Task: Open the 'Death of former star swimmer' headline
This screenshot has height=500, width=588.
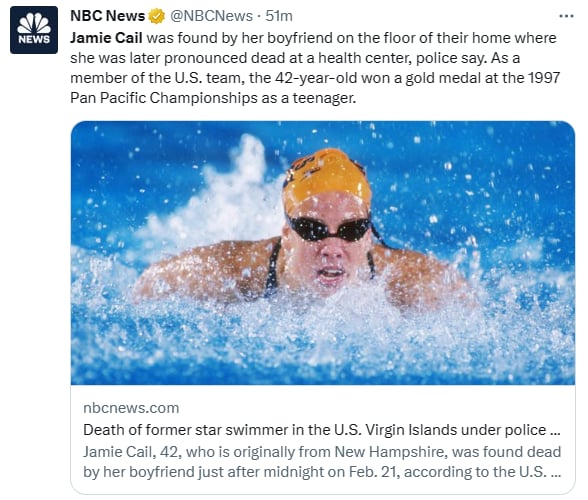Action: point(322,430)
